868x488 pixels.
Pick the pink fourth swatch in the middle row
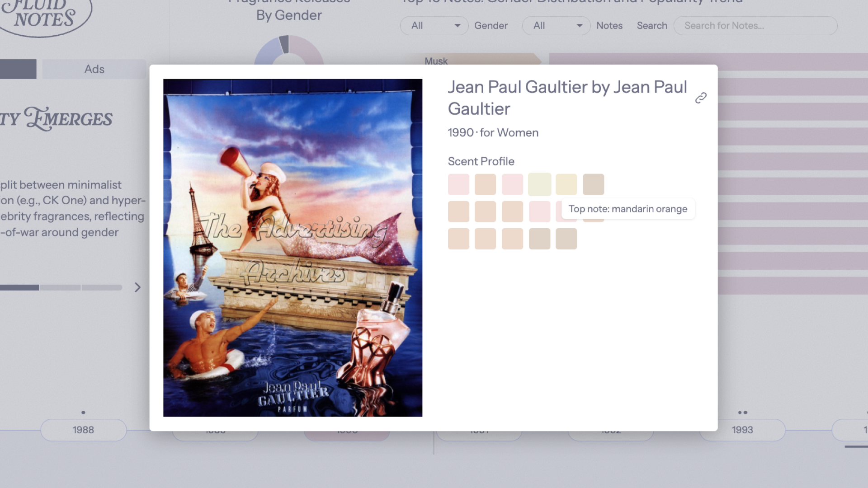(539, 211)
